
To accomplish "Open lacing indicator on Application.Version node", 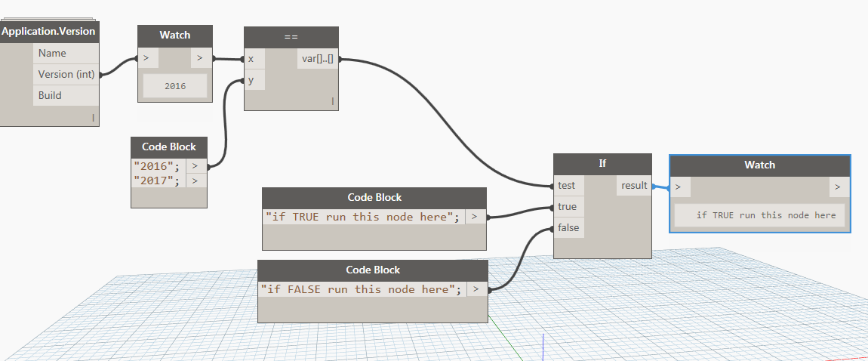I will click(x=93, y=117).
